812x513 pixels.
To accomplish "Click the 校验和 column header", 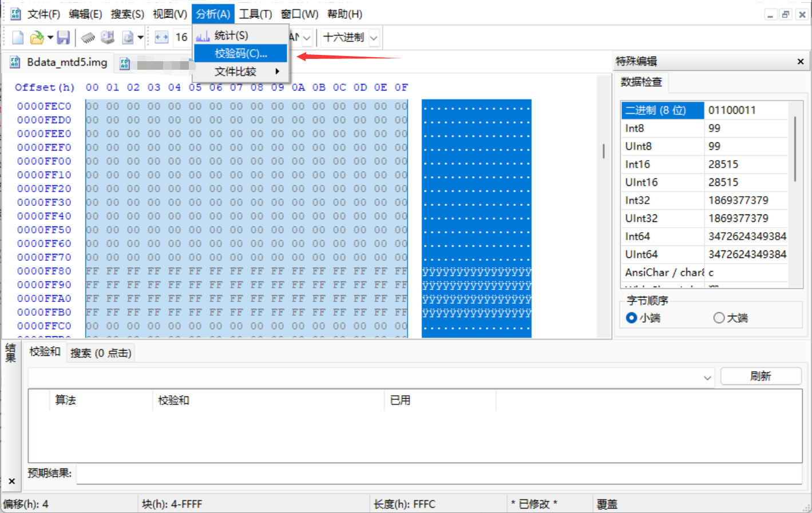I will (x=269, y=400).
